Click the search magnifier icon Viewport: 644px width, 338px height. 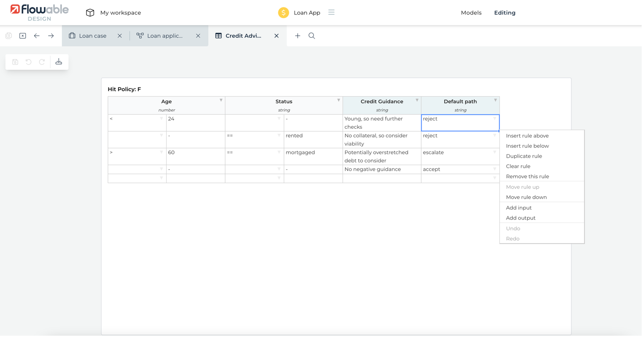[312, 36]
